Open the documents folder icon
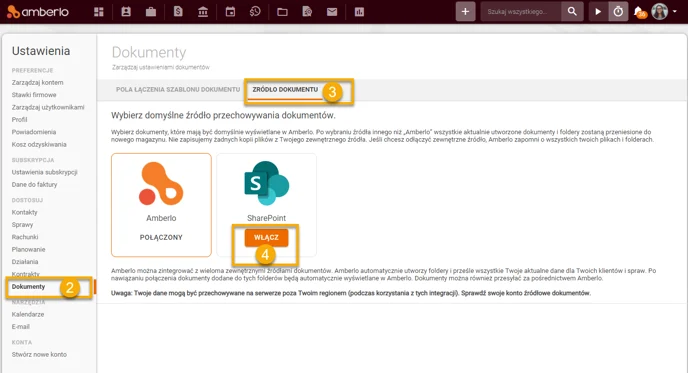 [282, 12]
